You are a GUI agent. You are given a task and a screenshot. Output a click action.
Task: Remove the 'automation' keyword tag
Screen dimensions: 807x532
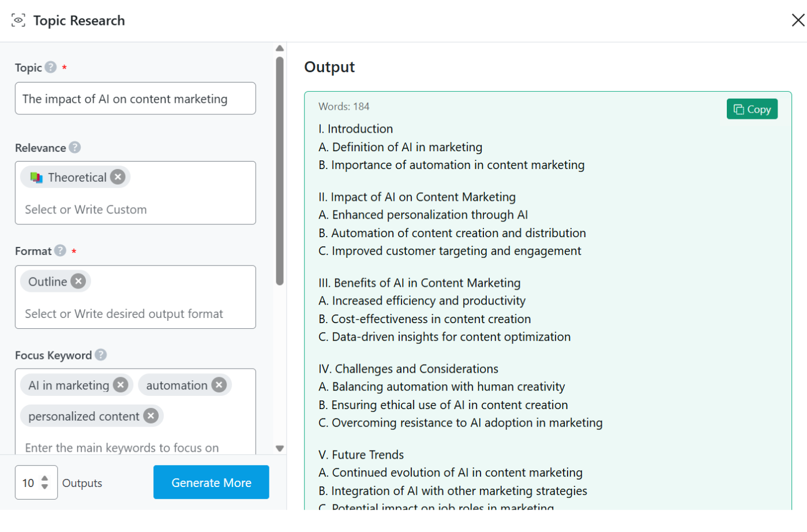tap(219, 385)
